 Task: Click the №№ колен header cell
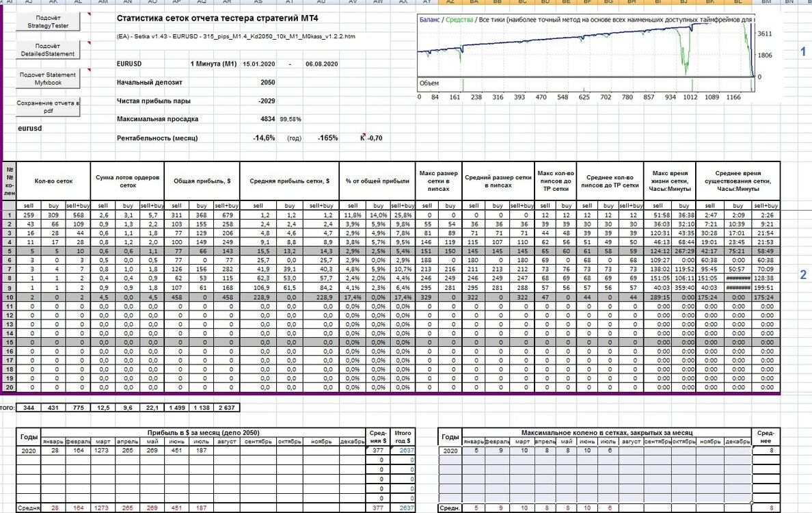coord(10,181)
